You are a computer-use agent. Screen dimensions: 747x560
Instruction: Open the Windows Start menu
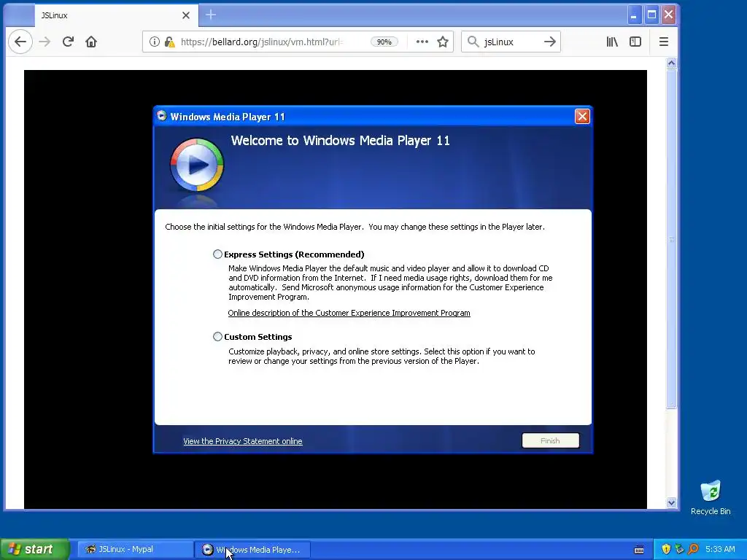click(x=35, y=549)
